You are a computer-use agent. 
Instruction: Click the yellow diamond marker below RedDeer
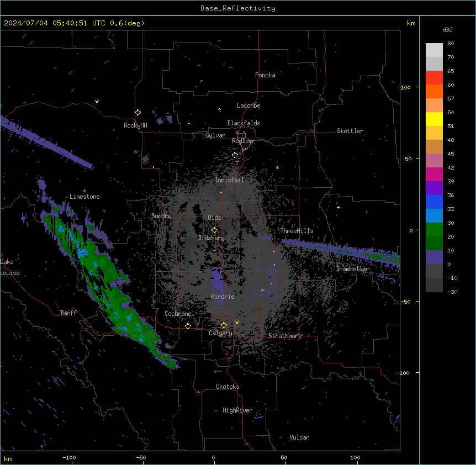point(235,155)
